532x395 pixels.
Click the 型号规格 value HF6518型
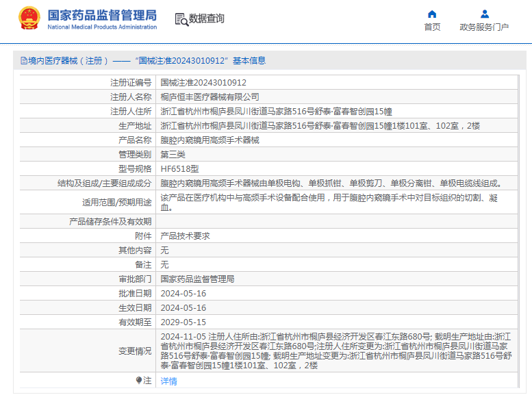point(179,169)
